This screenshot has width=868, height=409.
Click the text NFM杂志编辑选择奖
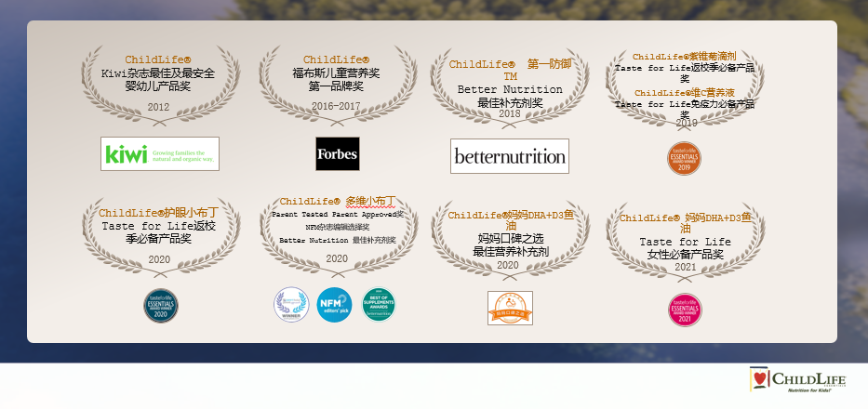pyautogui.click(x=337, y=227)
